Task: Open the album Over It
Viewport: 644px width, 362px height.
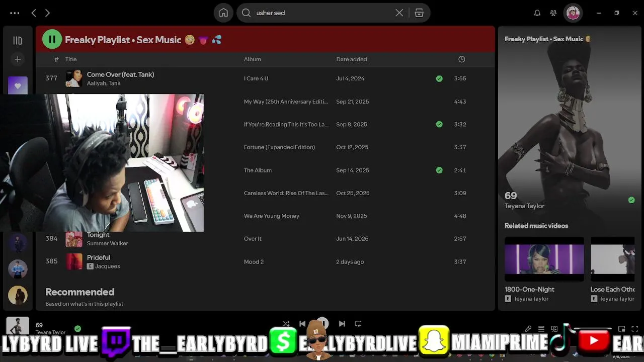Action: (253, 239)
